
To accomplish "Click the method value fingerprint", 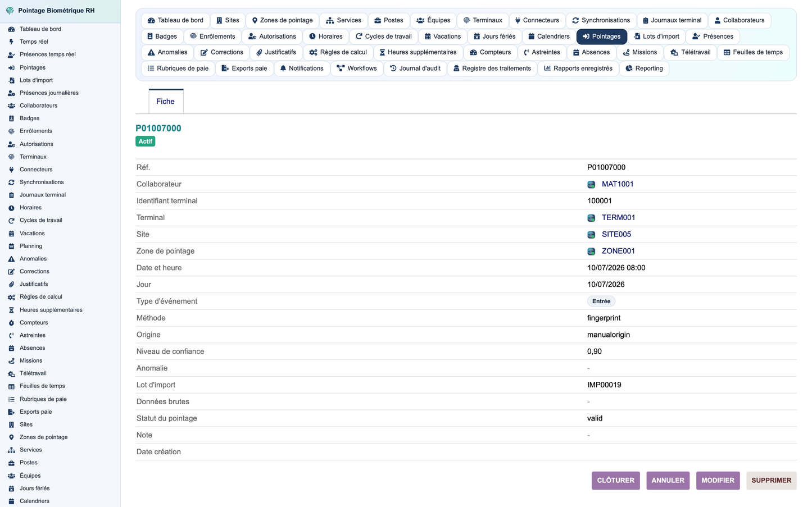I will click(x=604, y=318).
